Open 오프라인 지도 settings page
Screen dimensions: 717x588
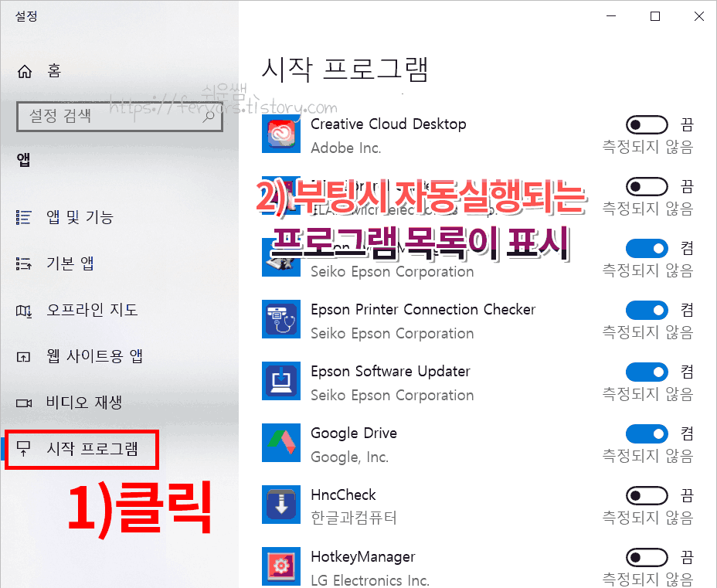(76, 310)
